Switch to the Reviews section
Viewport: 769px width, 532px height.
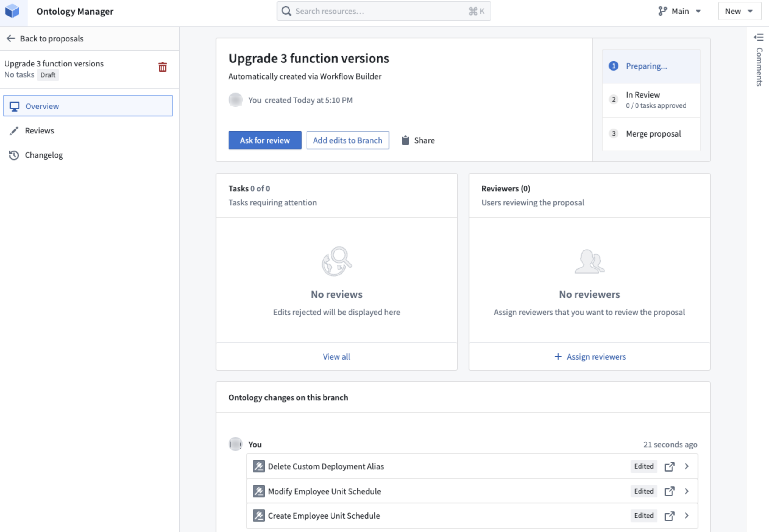[x=39, y=130]
